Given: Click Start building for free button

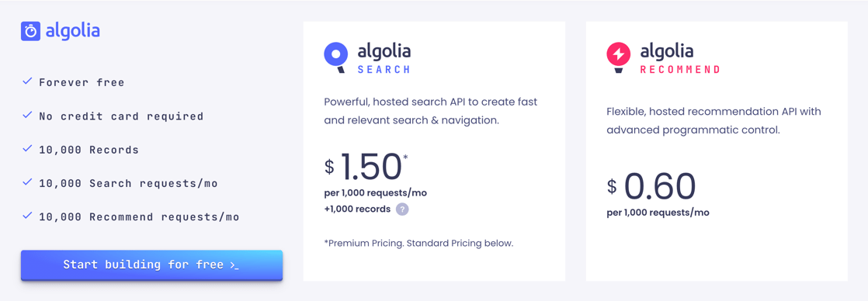Looking at the screenshot, I should pos(151,265).
